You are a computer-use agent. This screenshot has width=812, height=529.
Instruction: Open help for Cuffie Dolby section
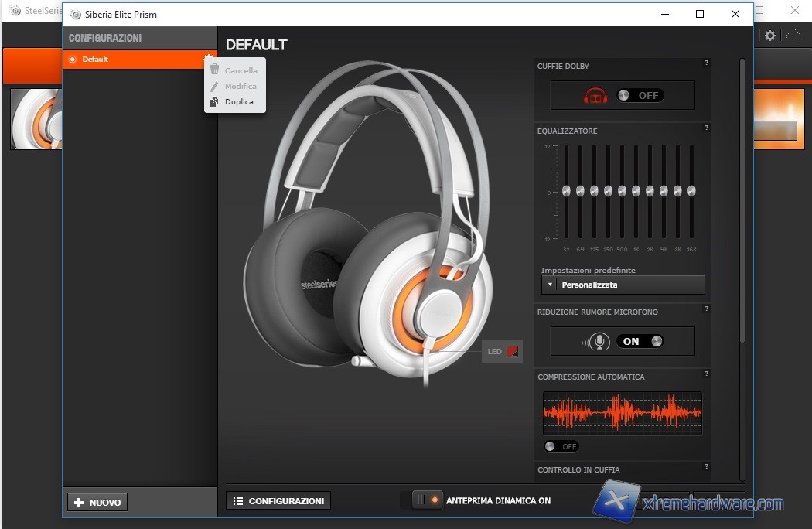(706, 63)
